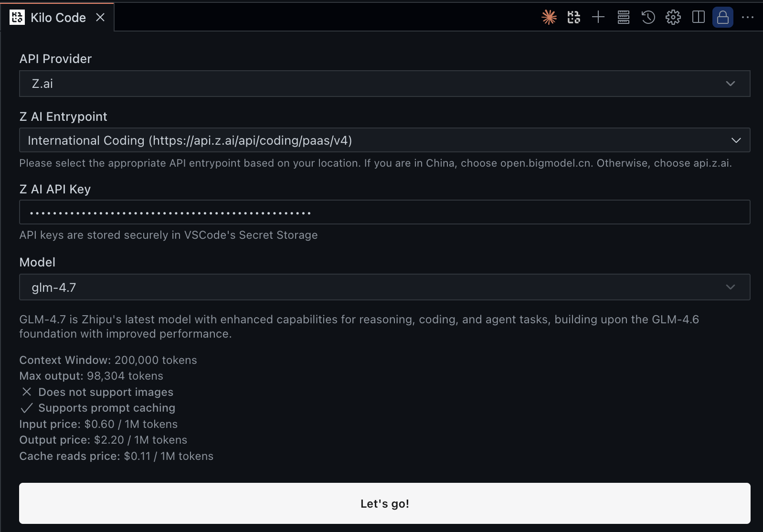The image size is (763, 532).
Task: Click the 'API Provider' label
Action: 55,59
